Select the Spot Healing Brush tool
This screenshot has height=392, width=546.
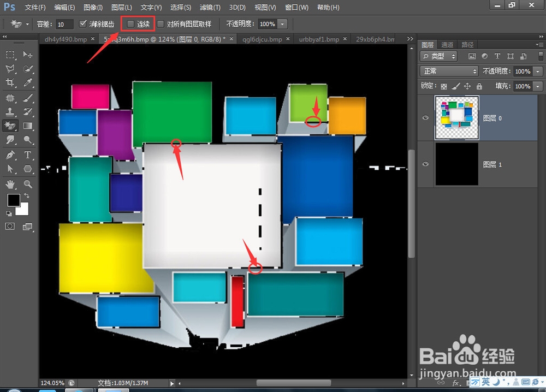tap(10, 98)
